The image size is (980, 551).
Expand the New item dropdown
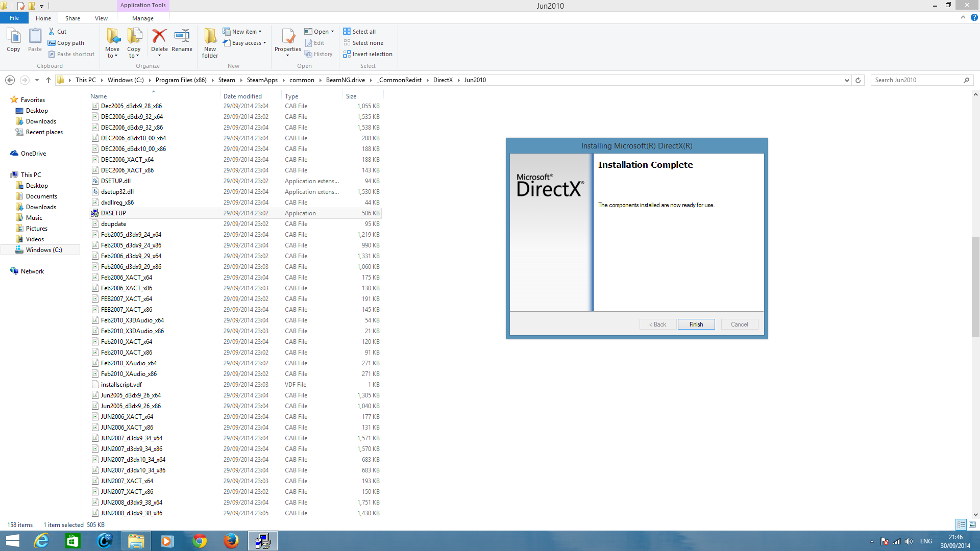coord(242,32)
